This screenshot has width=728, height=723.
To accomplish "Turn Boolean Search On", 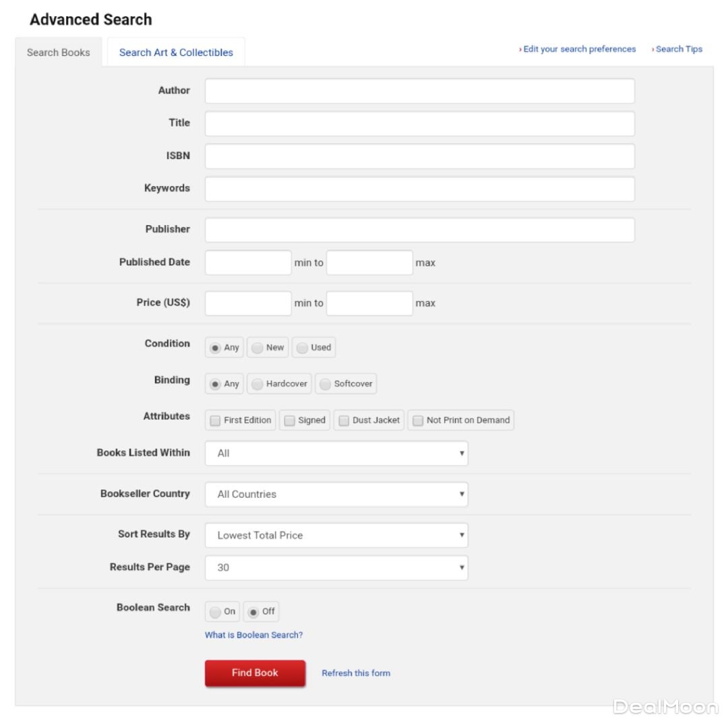I will (x=216, y=612).
